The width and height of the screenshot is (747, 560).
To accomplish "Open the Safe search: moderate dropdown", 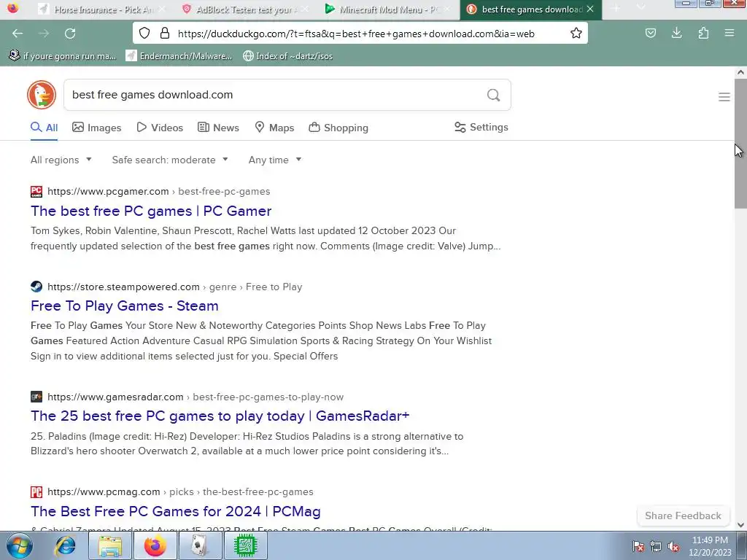I will tap(170, 160).
